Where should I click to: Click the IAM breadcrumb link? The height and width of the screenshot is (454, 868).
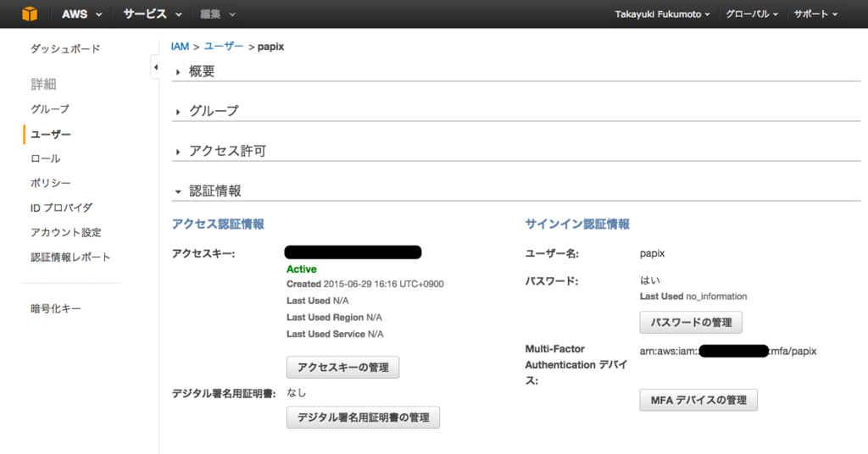point(180,47)
